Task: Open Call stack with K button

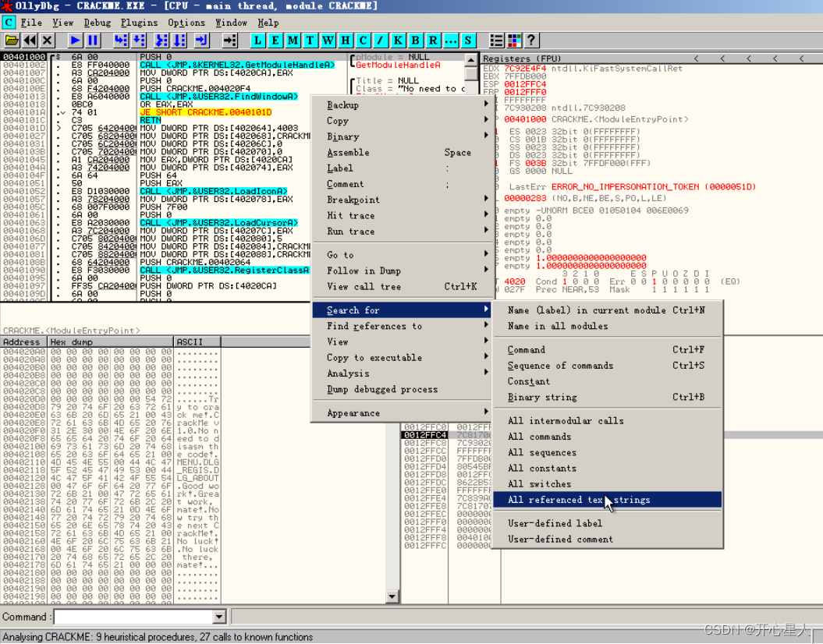Action: point(398,41)
